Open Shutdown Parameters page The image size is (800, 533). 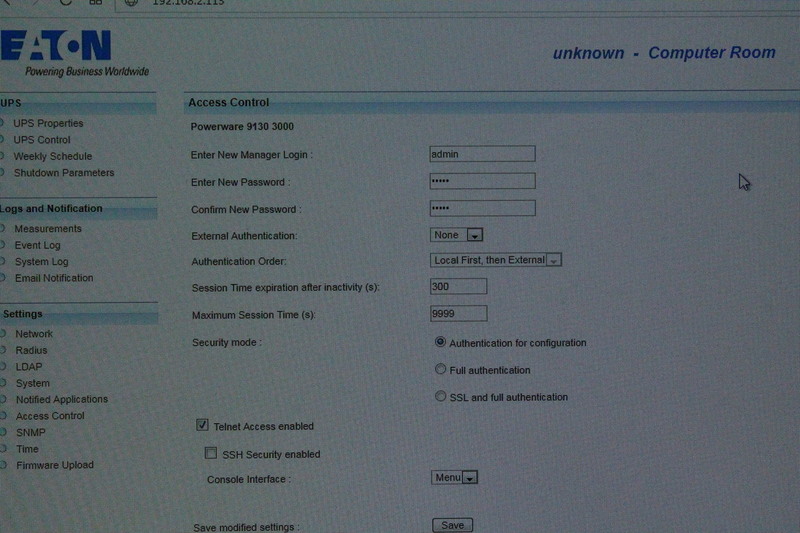64,173
